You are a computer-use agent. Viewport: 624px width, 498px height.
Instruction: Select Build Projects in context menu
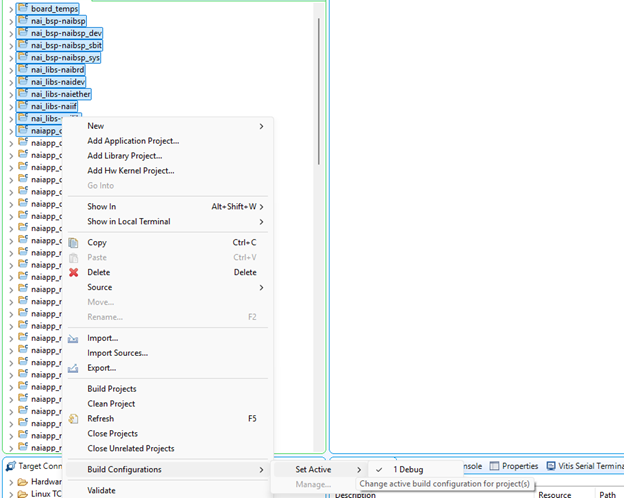[112, 389]
